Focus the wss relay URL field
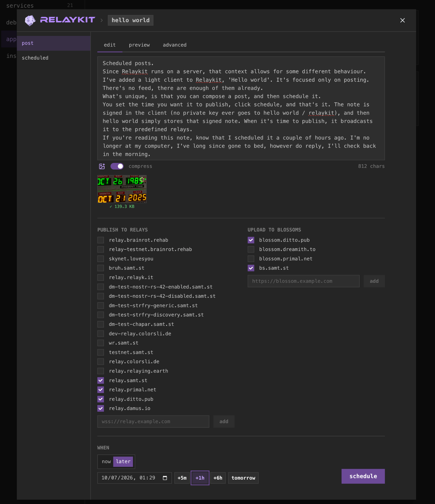 (x=153, y=421)
